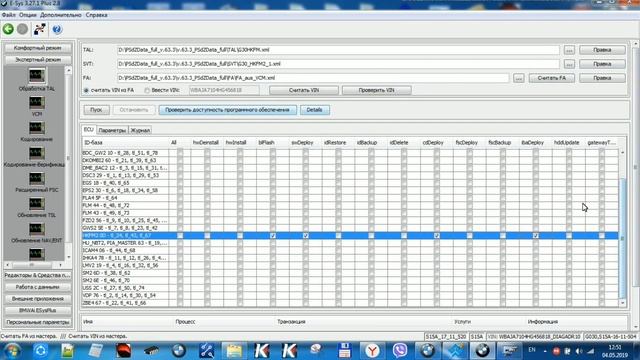Click the VIN input field
Screen dimensions: 640x360
click(x=224, y=90)
